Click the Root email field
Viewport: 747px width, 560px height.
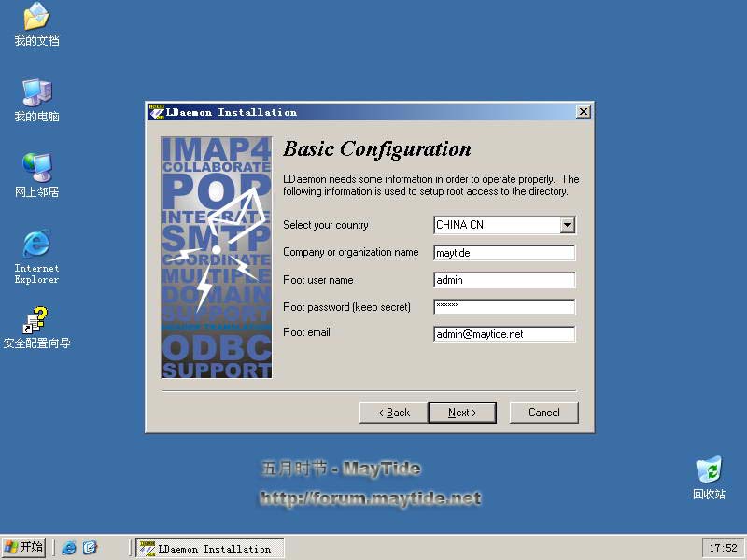tap(504, 334)
